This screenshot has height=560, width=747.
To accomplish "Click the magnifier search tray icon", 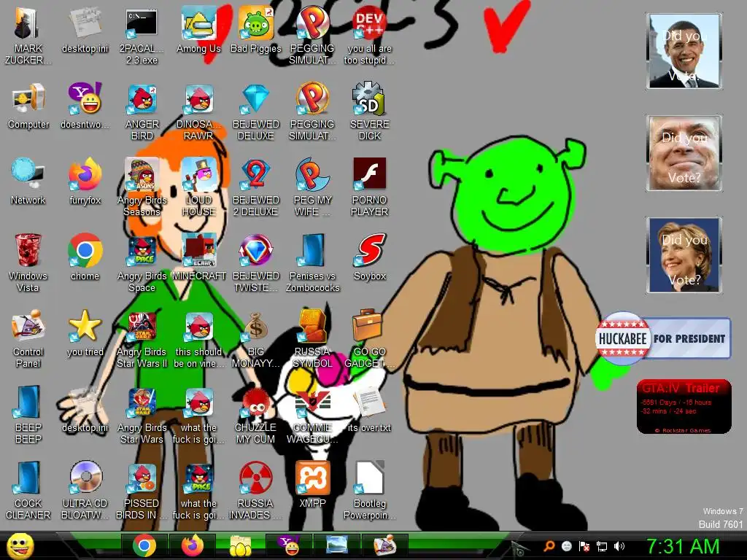I will 549,546.
